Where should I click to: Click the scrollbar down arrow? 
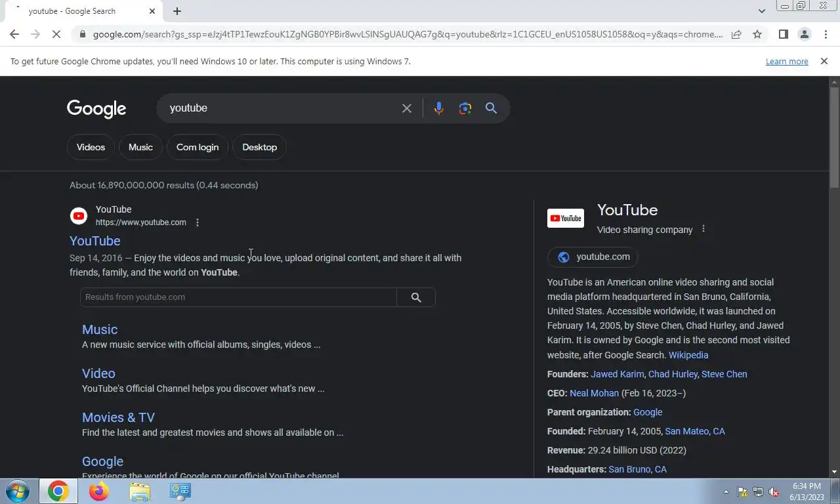pos(835,472)
